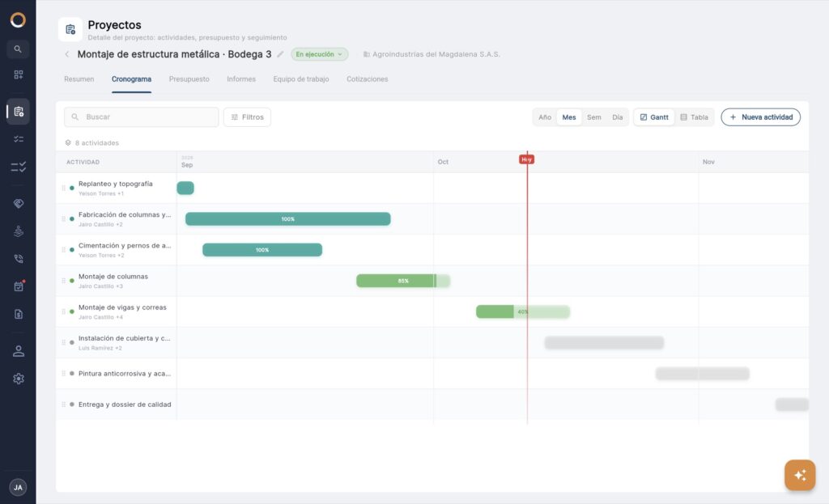Click the red Hoy timeline marker
The width and height of the screenshot is (829, 504).
pos(526,159)
